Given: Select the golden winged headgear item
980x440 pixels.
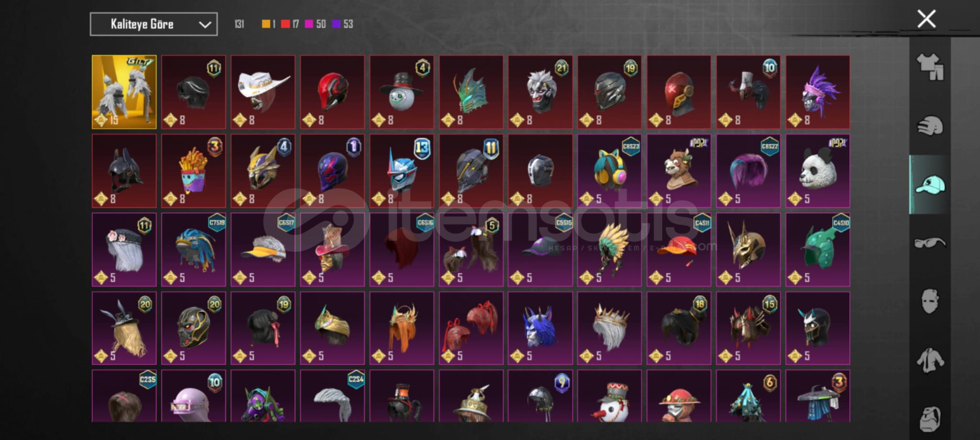Looking at the screenshot, I should [124, 92].
